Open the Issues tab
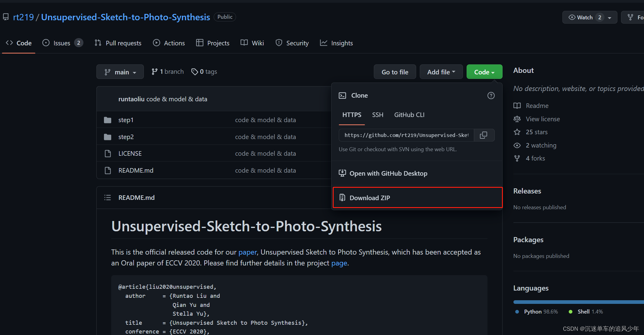 (x=62, y=43)
